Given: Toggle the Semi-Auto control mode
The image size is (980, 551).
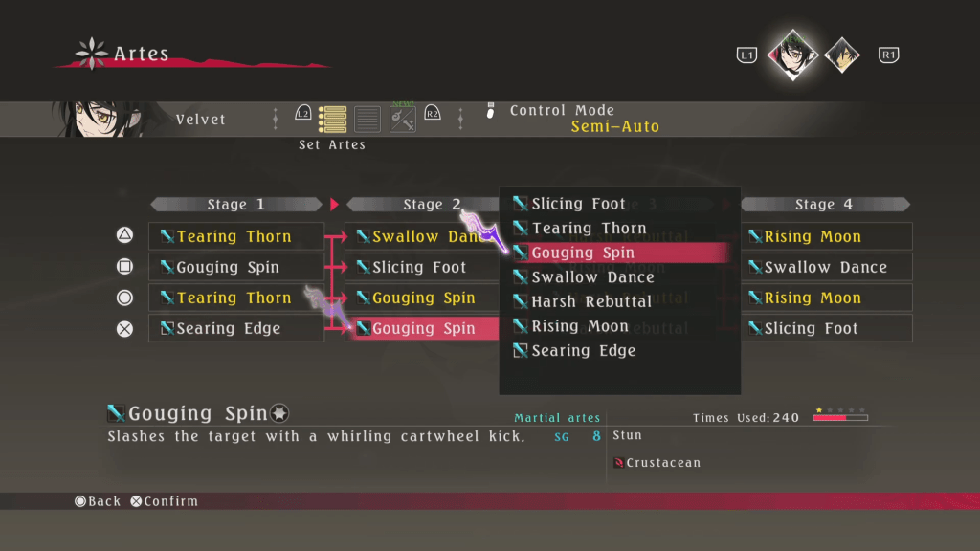Looking at the screenshot, I should click(614, 126).
